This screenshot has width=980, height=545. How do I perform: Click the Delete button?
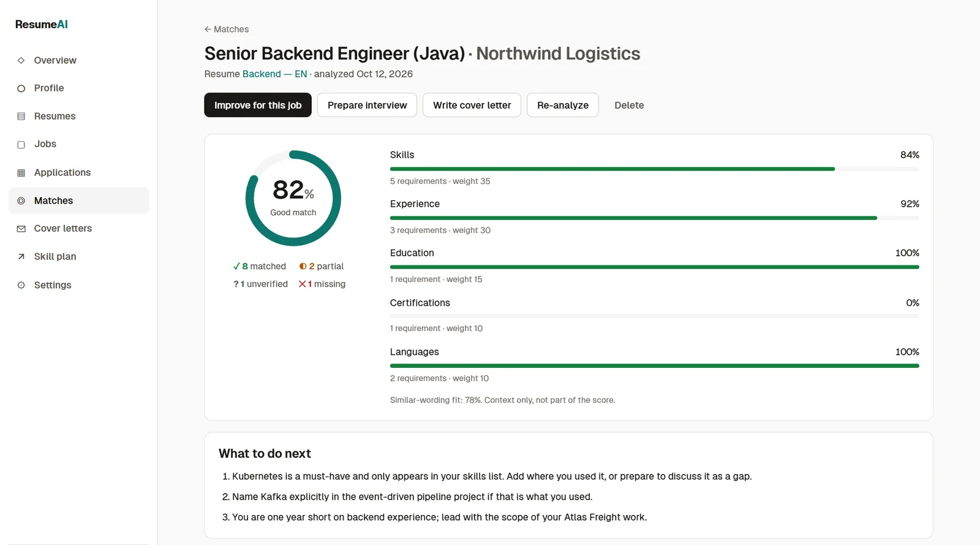click(629, 105)
